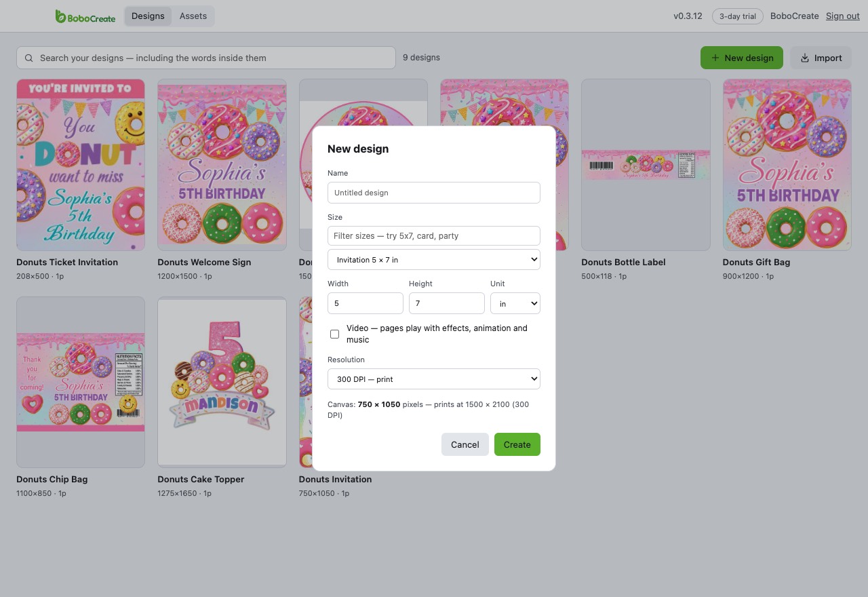Click the BoboCreate account name
The height and width of the screenshot is (597, 868).
(795, 16)
